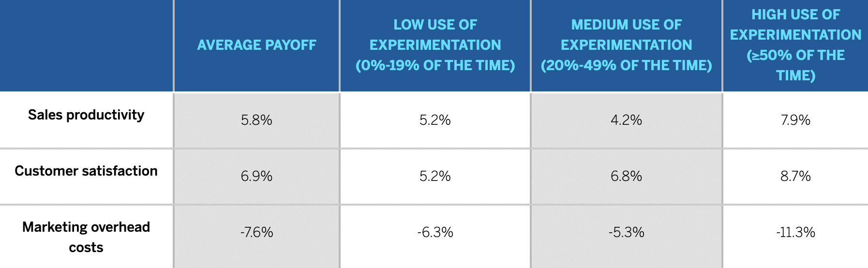This screenshot has height=268, width=868.
Task: Click the Average Payoff column header
Action: pyautogui.click(x=256, y=45)
